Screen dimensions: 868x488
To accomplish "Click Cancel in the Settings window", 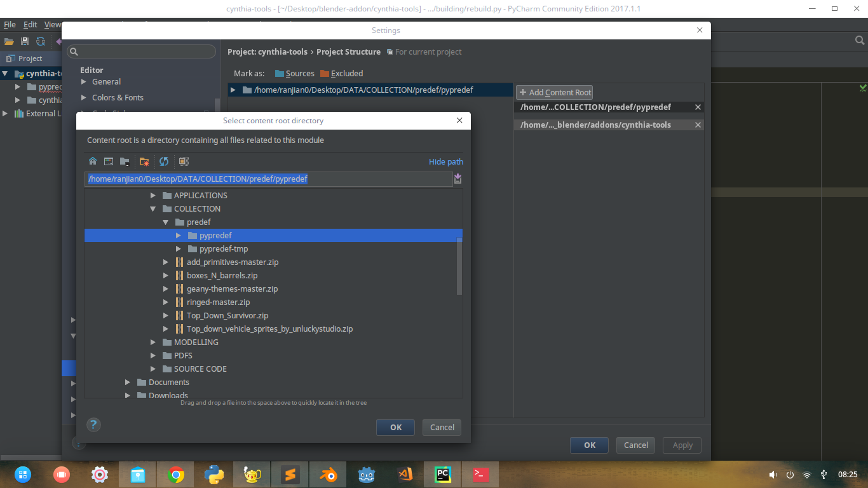I will pos(635,445).
